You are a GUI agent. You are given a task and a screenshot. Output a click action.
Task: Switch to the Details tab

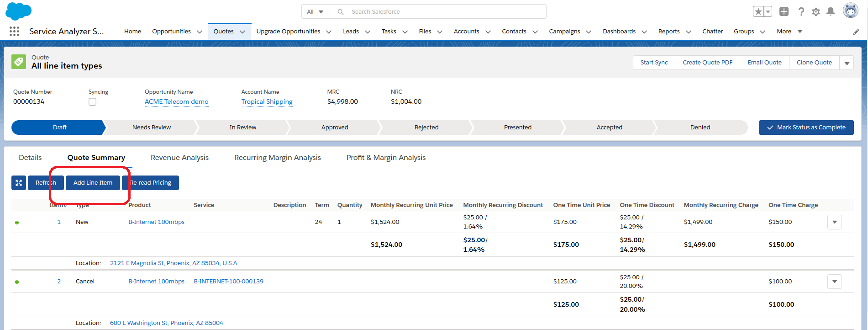pyautogui.click(x=30, y=158)
